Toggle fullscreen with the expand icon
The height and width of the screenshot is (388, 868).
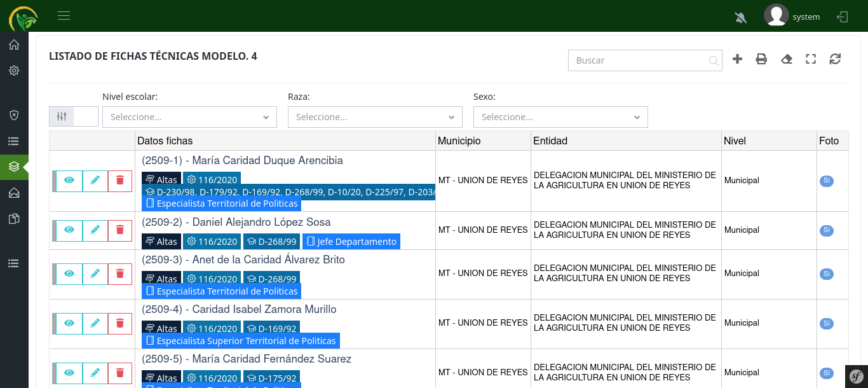[811, 59]
